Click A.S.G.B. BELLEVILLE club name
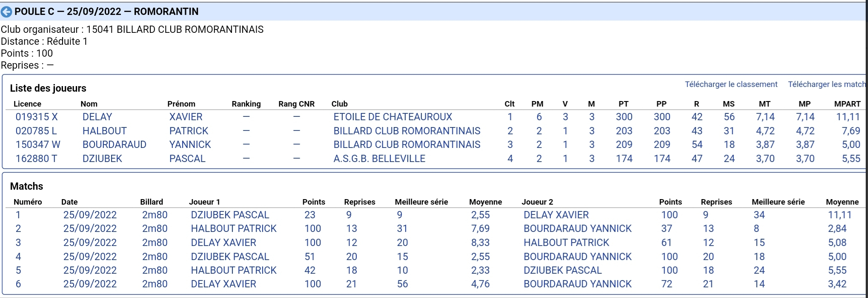868x298 pixels. pos(379,159)
